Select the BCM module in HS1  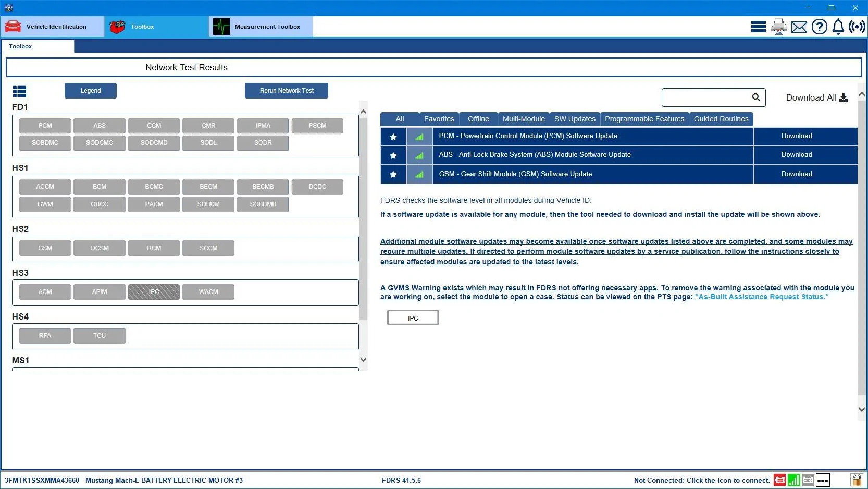[x=100, y=187]
